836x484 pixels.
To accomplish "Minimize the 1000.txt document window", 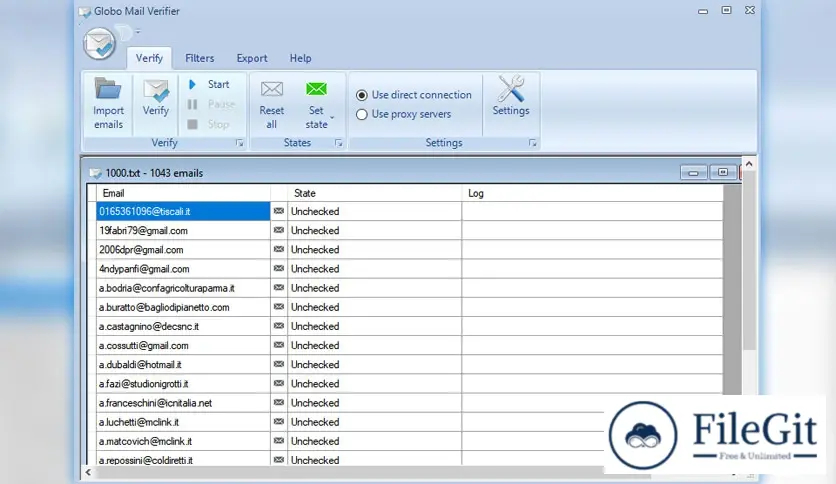I will (x=694, y=173).
